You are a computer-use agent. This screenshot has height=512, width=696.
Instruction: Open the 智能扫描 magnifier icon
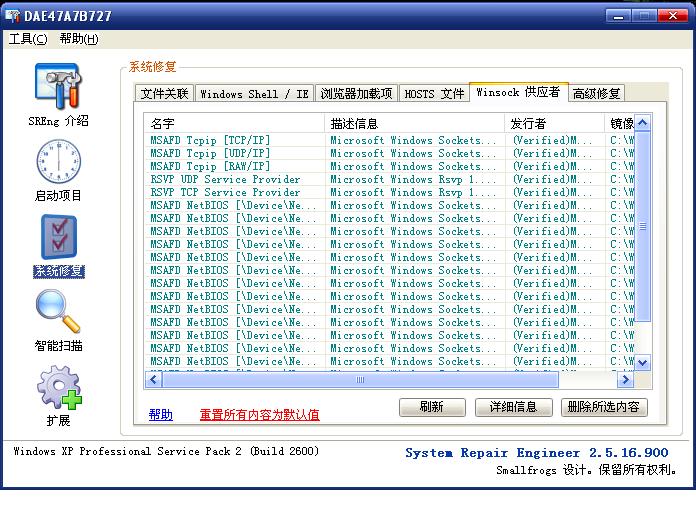(58, 311)
